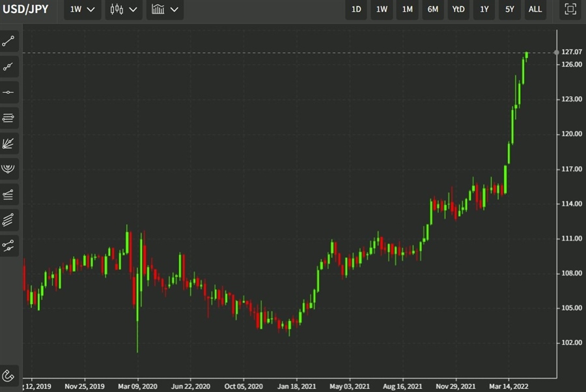Click the Mar 09, 2020 date label
The width and height of the screenshot is (586, 392).
click(x=137, y=386)
